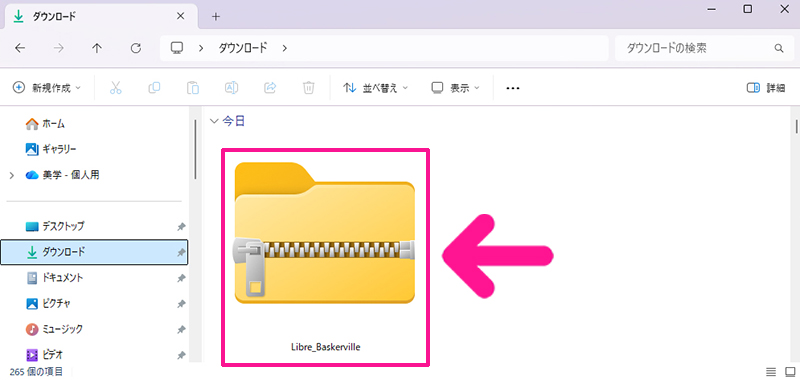Image resolution: width=800 pixels, height=380 pixels.
Task: Select ダウンロード in the sidebar
Action: (x=94, y=252)
